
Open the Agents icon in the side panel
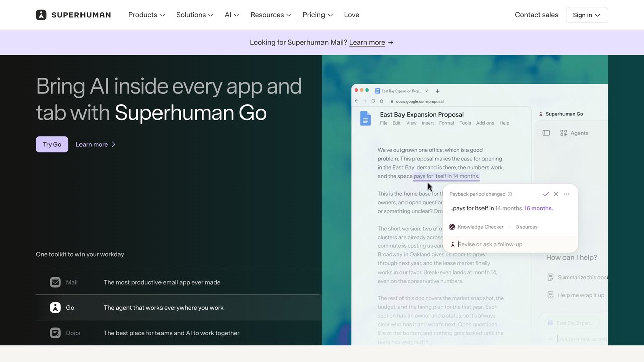pos(564,133)
